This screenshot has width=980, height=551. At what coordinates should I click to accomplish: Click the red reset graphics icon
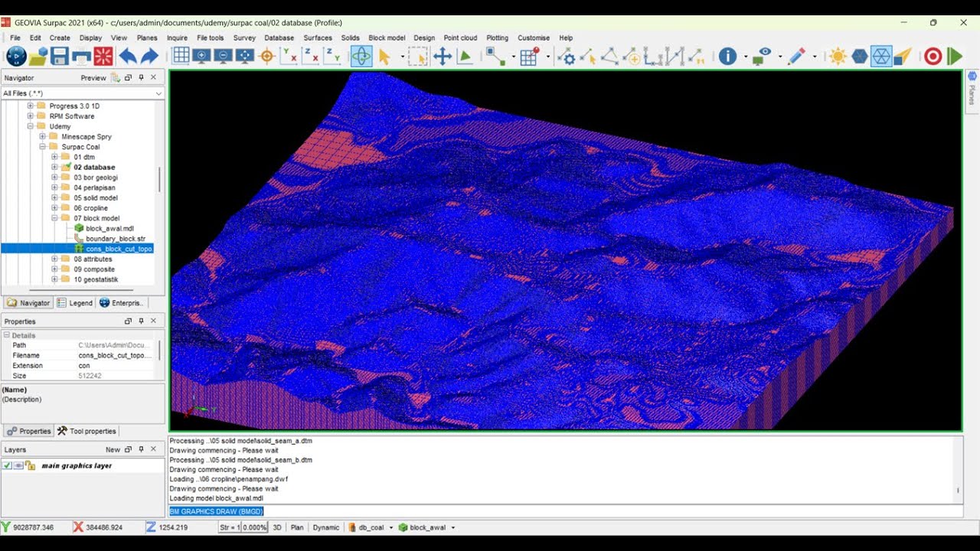click(x=103, y=56)
